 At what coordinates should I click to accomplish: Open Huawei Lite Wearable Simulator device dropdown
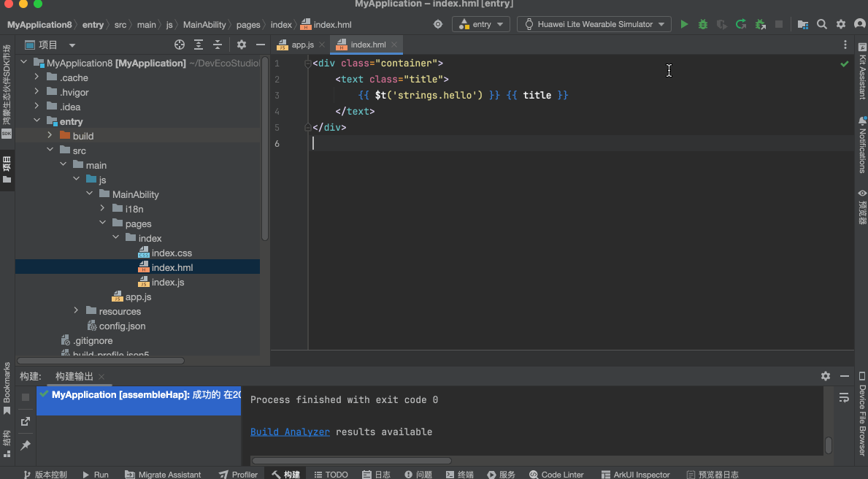click(594, 24)
